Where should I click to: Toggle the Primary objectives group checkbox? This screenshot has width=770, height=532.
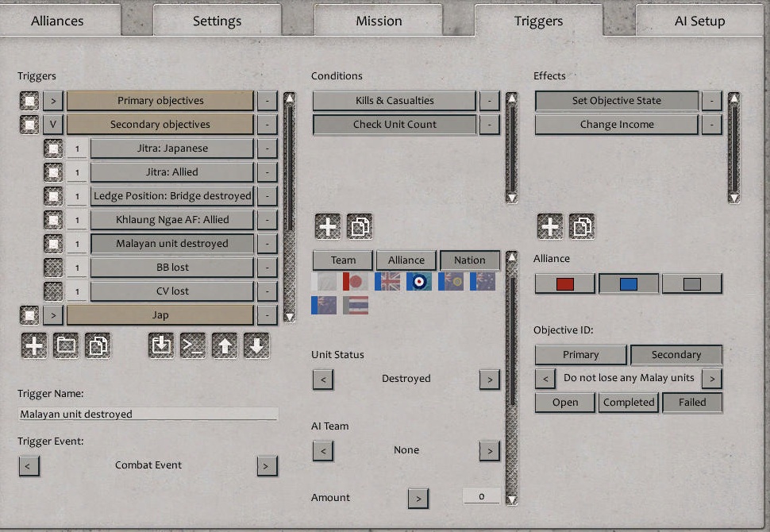[29, 101]
